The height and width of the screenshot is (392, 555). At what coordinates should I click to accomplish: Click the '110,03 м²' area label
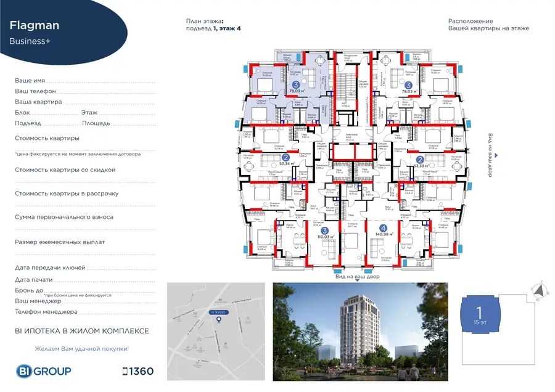[x=326, y=237]
